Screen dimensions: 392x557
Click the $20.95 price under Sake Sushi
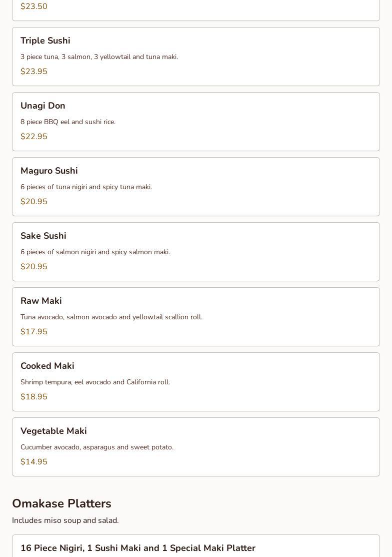click(x=34, y=267)
